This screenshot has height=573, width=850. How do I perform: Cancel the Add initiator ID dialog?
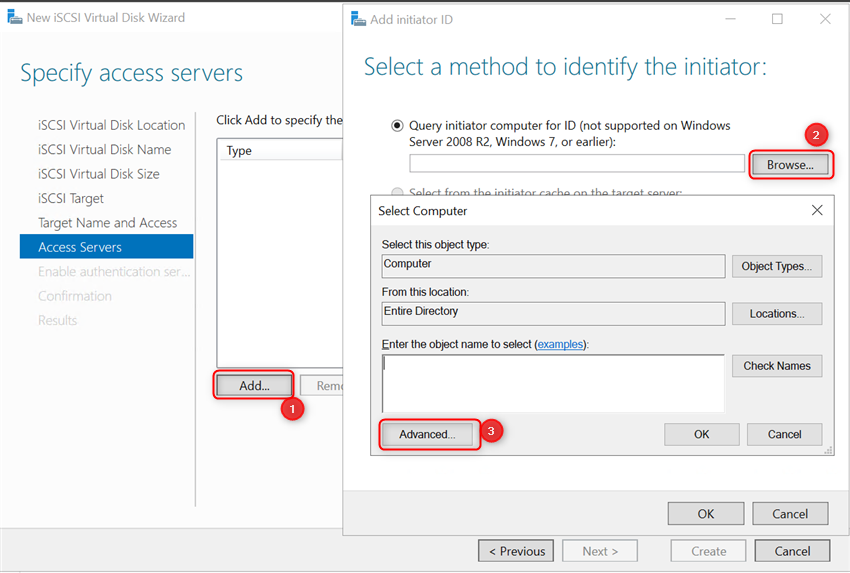pyautogui.click(x=790, y=513)
